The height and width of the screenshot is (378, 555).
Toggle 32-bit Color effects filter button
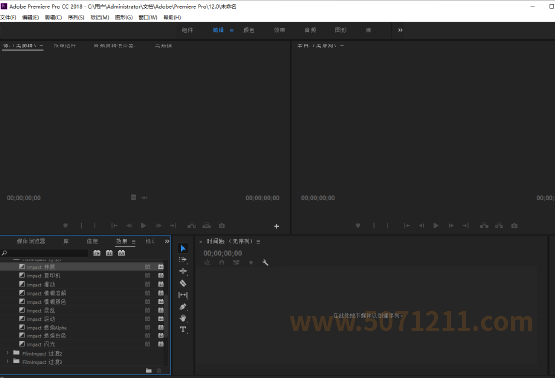(109, 253)
